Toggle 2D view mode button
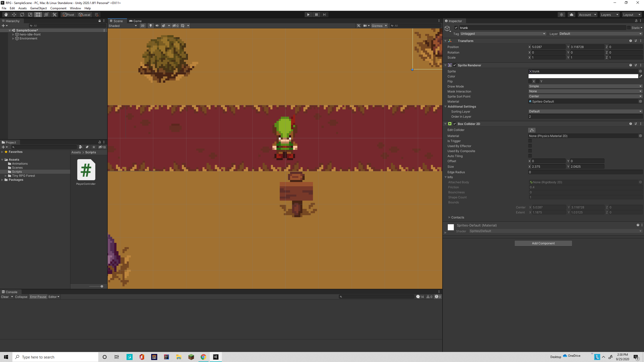The image size is (644, 362). [x=143, y=26]
